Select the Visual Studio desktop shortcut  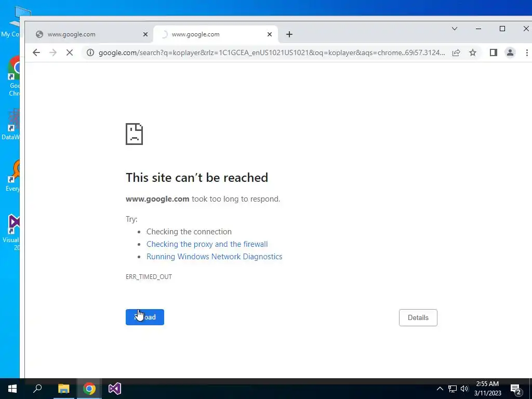(12, 232)
